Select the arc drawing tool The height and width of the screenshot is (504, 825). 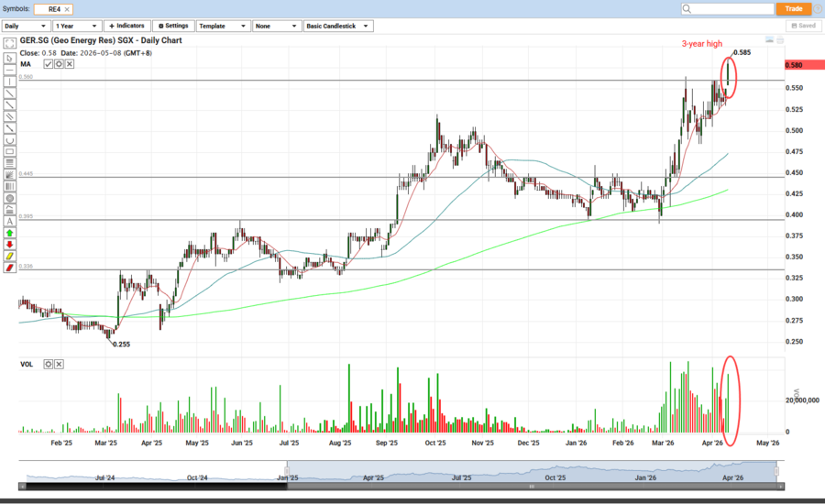coord(9,139)
